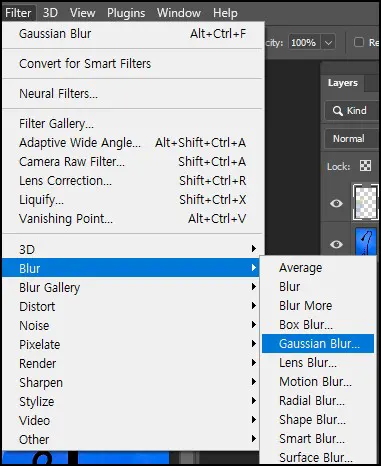
Task: Expand the Stylize submenu
Action: pyautogui.click(x=131, y=401)
